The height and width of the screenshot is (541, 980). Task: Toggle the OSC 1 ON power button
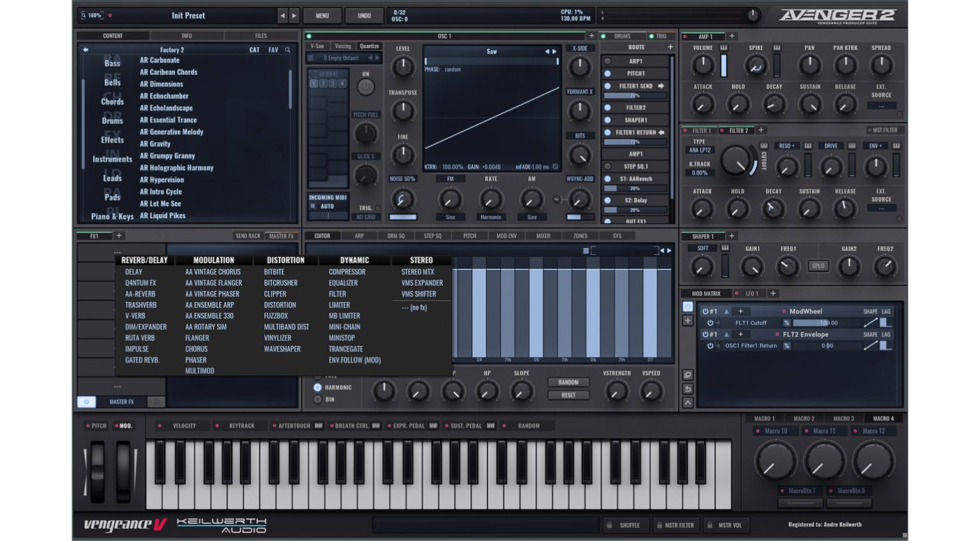point(366,87)
